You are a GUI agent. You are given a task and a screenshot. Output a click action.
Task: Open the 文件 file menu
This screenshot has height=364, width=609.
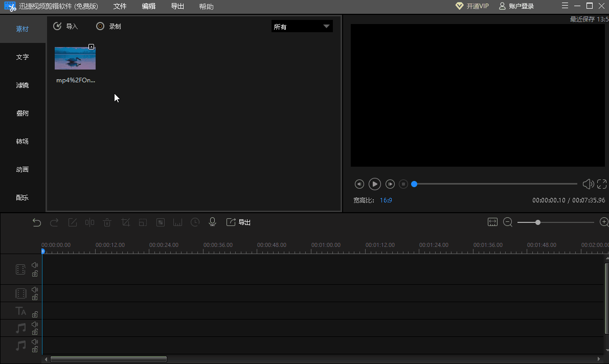(x=120, y=6)
